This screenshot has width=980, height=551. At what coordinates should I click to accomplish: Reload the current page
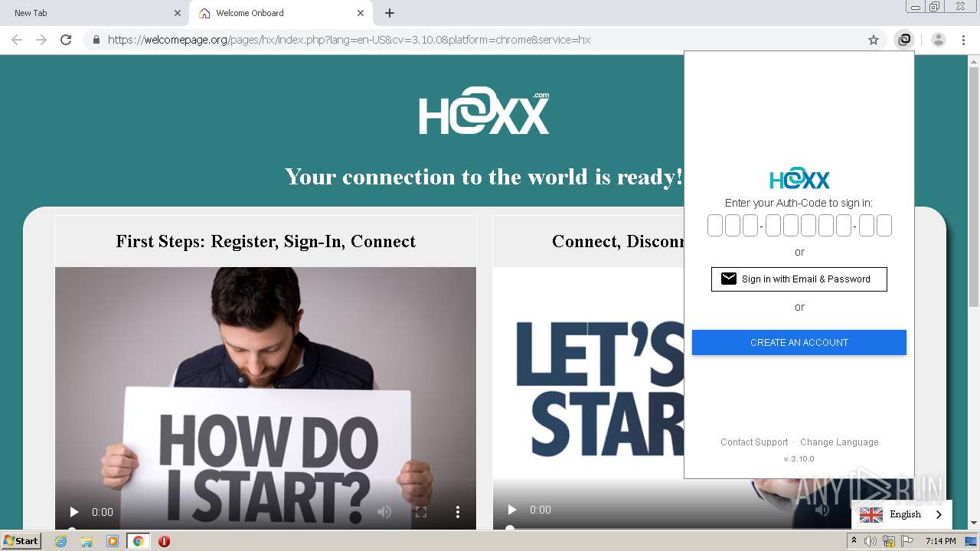pyautogui.click(x=66, y=40)
